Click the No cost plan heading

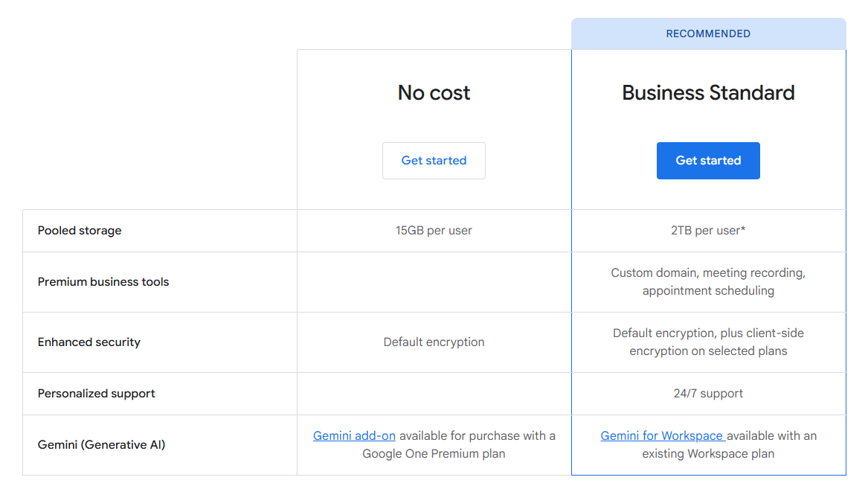tap(434, 92)
